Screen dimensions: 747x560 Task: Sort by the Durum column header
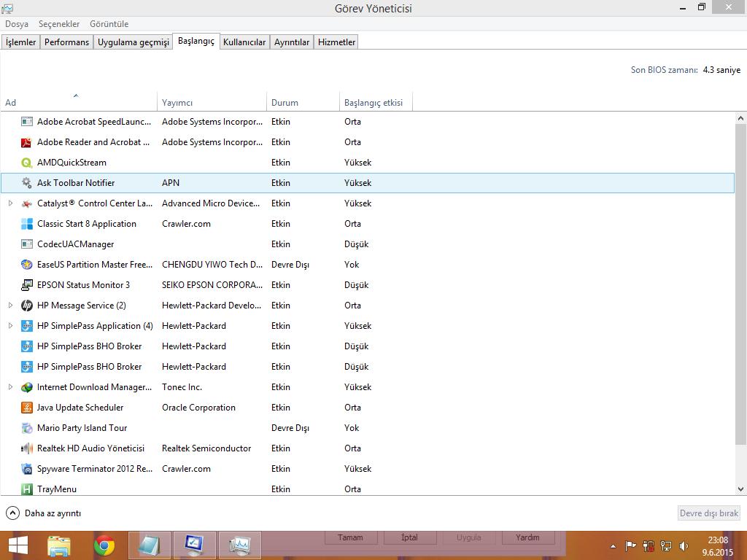pos(303,102)
